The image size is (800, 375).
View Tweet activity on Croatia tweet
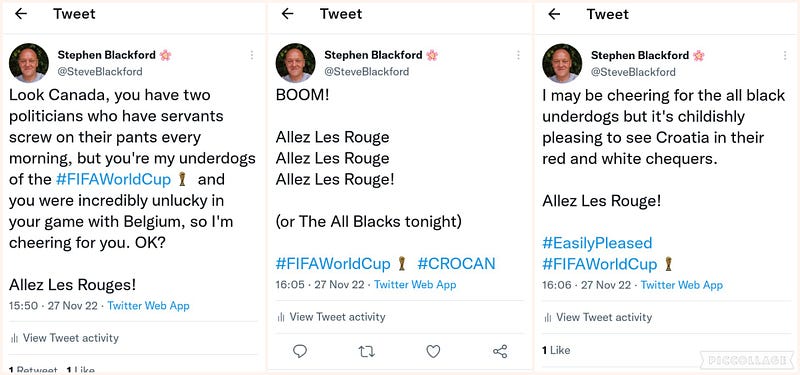598,317
